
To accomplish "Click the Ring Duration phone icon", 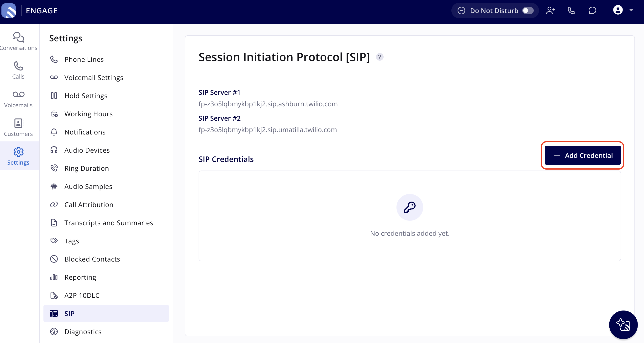I will tap(54, 168).
